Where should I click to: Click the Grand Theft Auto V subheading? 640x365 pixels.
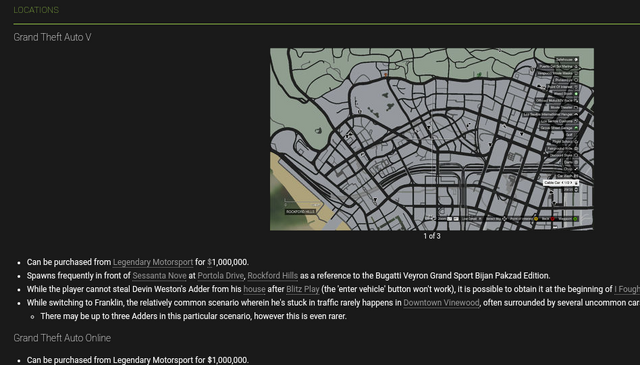(x=52, y=37)
